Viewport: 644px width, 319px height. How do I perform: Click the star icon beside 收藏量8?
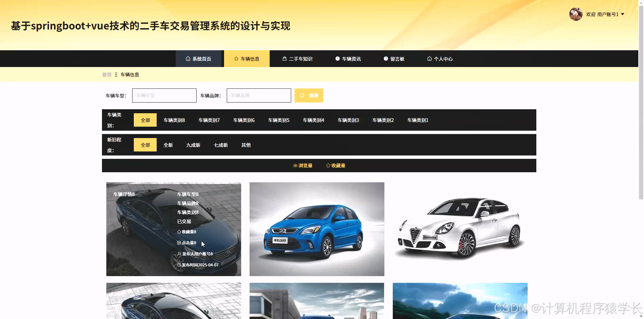pyautogui.click(x=179, y=232)
